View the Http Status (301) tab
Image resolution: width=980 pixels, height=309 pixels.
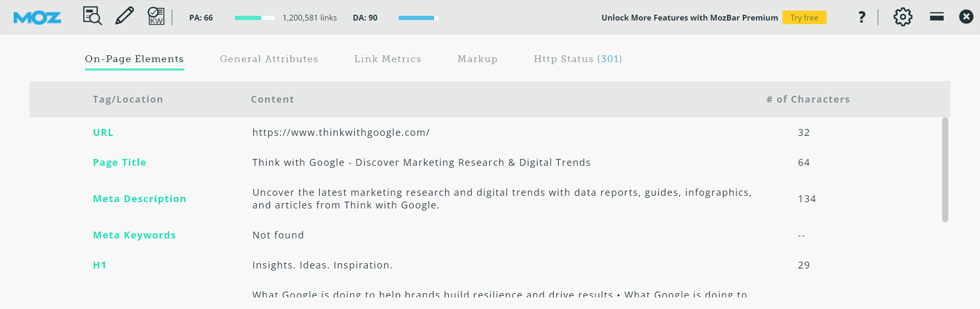[x=577, y=59]
